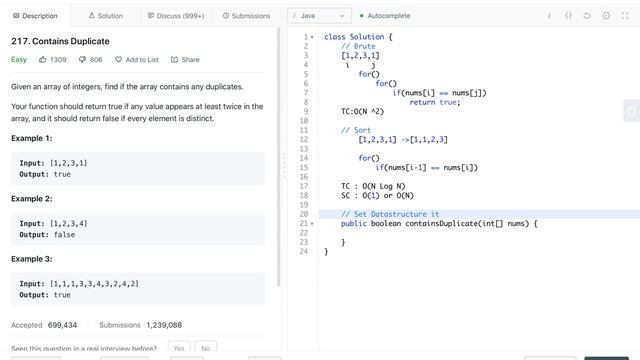Click the '// Sort' comment line
Screen dimensions: 640x360
click(356, 130)
